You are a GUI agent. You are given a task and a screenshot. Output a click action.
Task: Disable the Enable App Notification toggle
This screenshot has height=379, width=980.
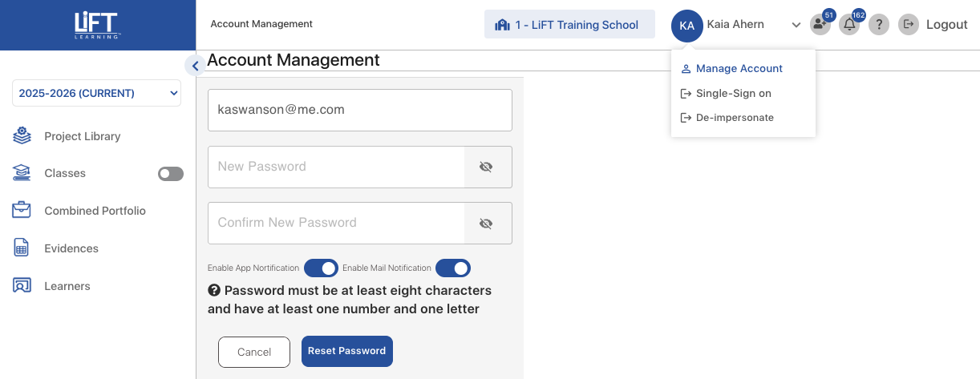tap(321, 268)
